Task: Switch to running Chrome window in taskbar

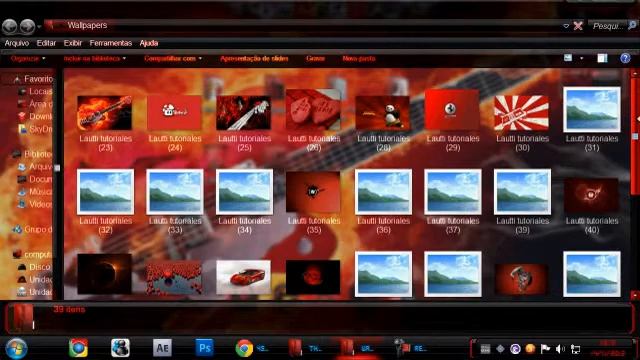Action: pos(252,348)
